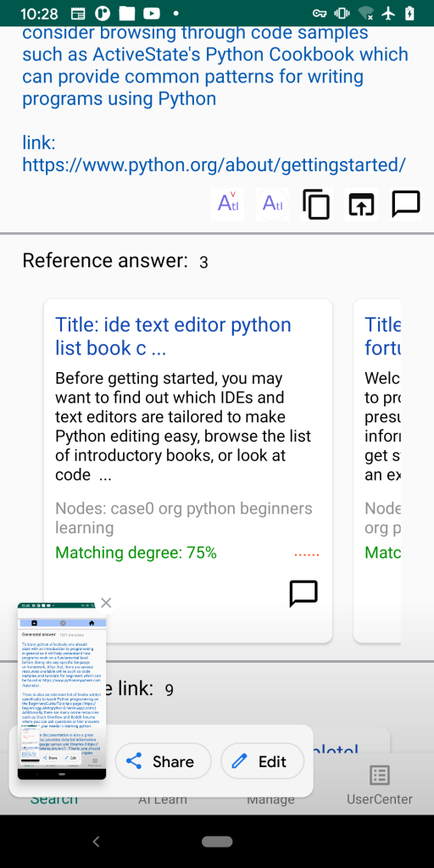Tap the home pill in the navigation bar
The height and width of the screenshot is (868, 434).
217,842
